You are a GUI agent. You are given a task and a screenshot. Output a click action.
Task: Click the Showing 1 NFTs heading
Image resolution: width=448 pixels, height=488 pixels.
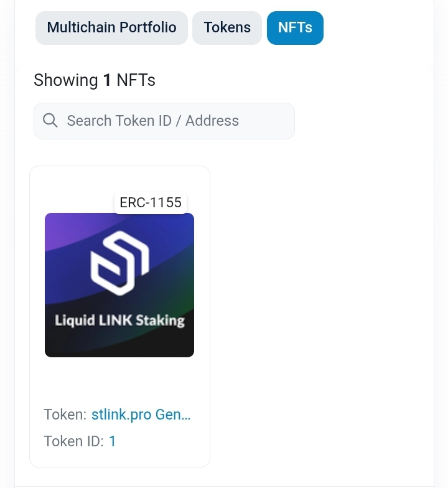(95, 80)
